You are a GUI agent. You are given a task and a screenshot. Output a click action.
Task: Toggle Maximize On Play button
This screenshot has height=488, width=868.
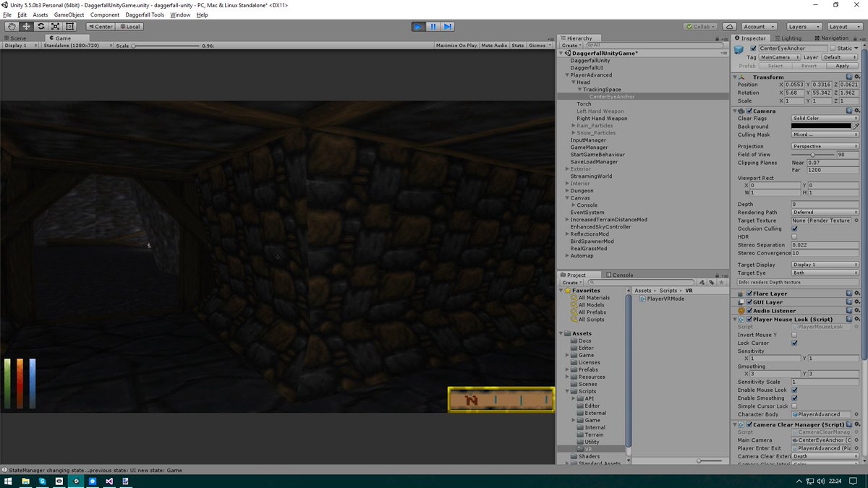point(456,46)
